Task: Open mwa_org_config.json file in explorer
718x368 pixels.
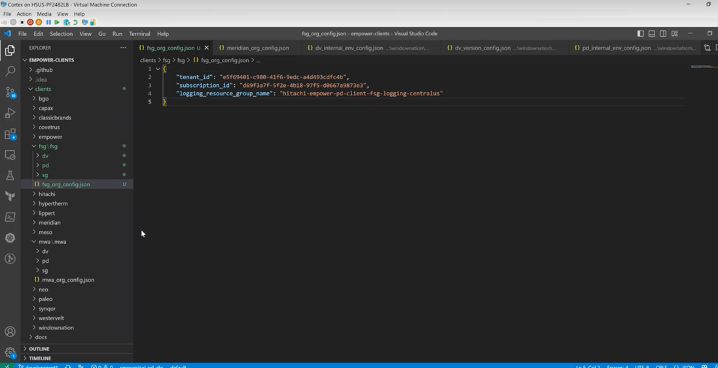Action: pyautogui.click(x=68, y=280)
